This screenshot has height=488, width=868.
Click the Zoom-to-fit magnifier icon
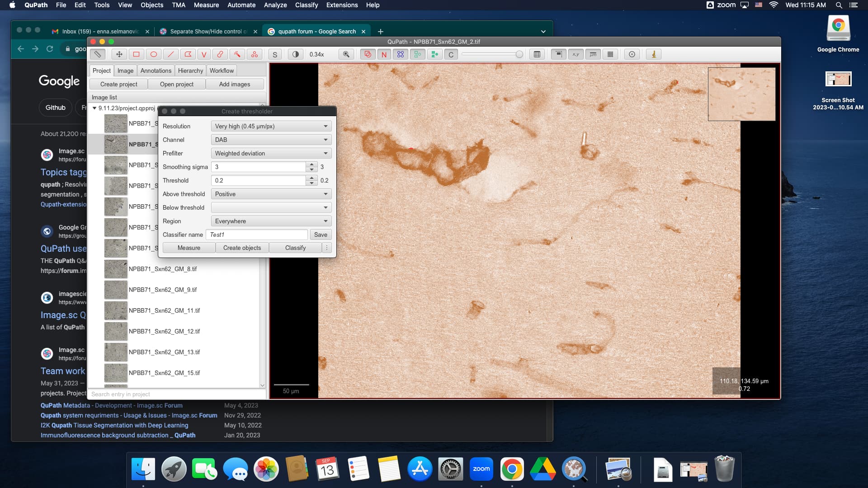(x=346, y=54)
